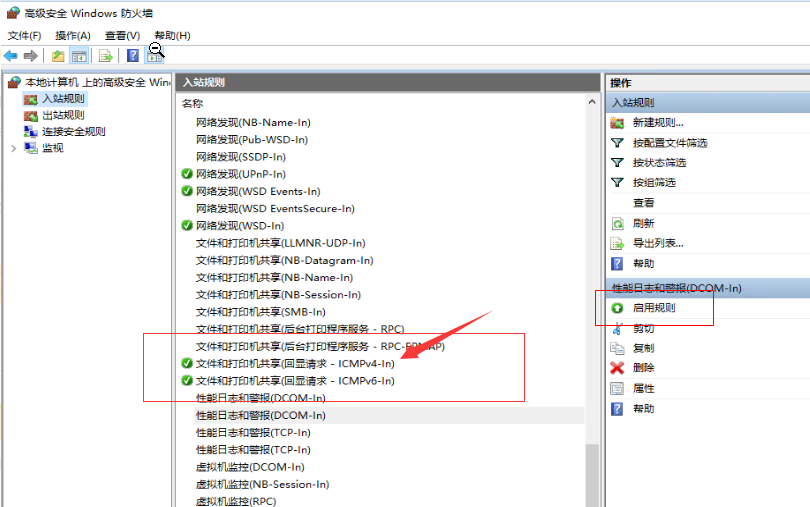
Task: Click the export list toolbar icon
Action: pyautogui.click(x=105, y=56)
